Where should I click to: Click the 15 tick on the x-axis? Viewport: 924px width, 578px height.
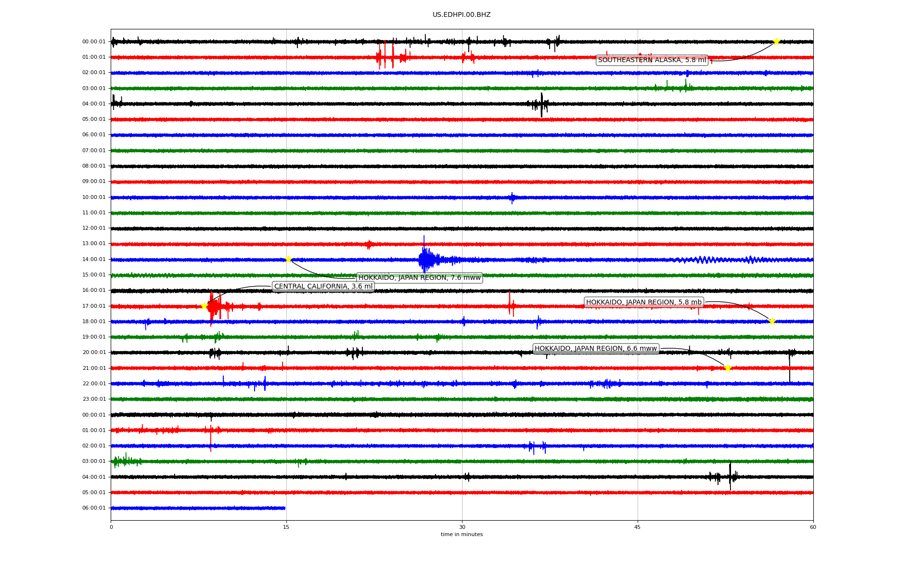click(x=286, y=527)
